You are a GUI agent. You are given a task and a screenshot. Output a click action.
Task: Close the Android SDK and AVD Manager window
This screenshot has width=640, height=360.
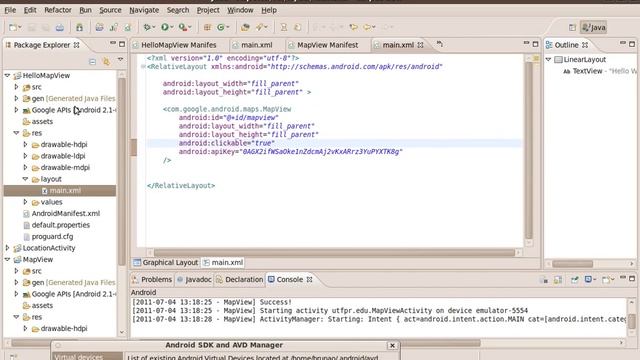(392, 345)
